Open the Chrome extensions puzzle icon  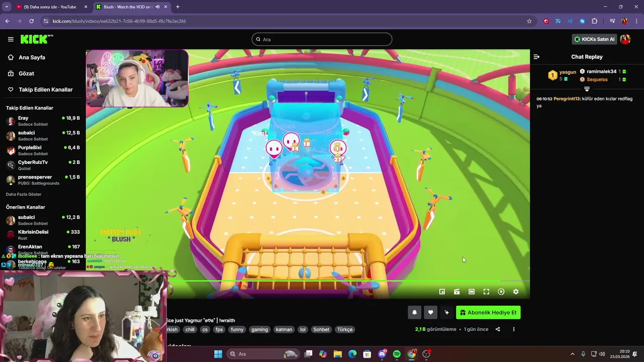tap(594, 21)
